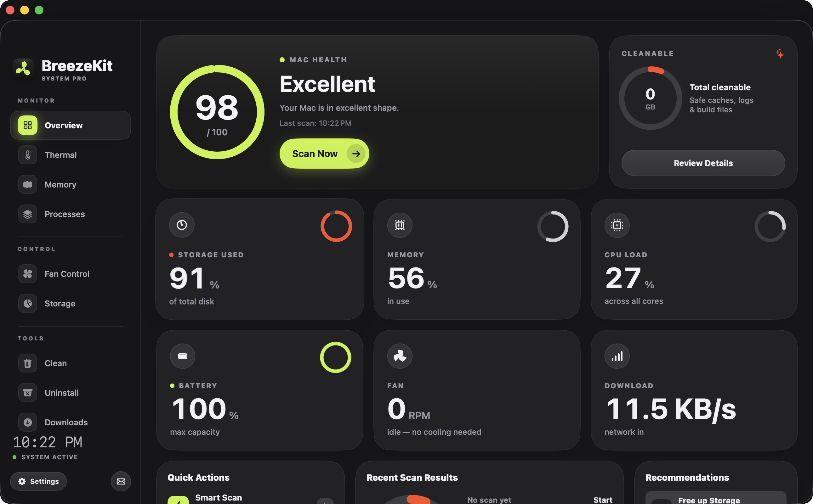Start a scan with Scan Now
Image resolution: width=813 pixels, height=504 pixels.
pyautogui.click(x=324, y=154)
